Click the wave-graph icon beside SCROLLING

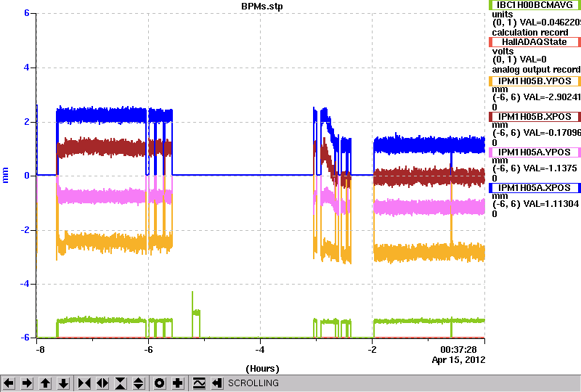pos(199,383)
